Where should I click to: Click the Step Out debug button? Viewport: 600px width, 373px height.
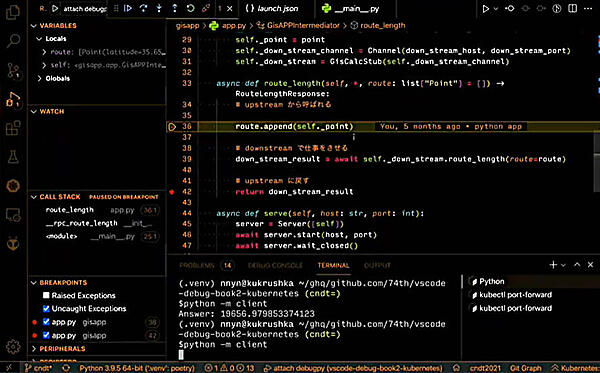tap(174, 8)
